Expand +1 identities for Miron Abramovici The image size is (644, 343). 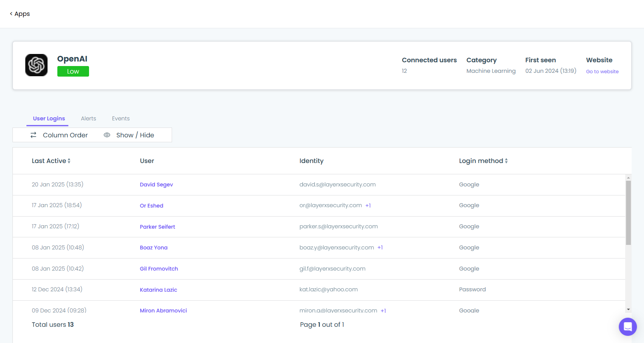[383, 311]
